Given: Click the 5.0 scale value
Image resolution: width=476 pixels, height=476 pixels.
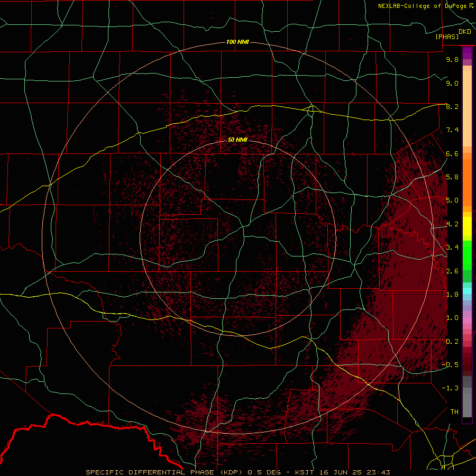Looking at the screenshot, I should point(452,200).
